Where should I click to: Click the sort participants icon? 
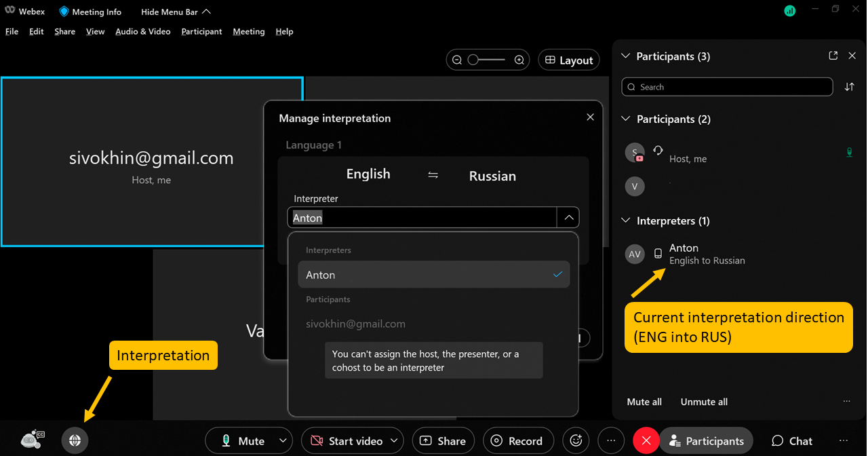pyautogui.click(x=850, y=87)
